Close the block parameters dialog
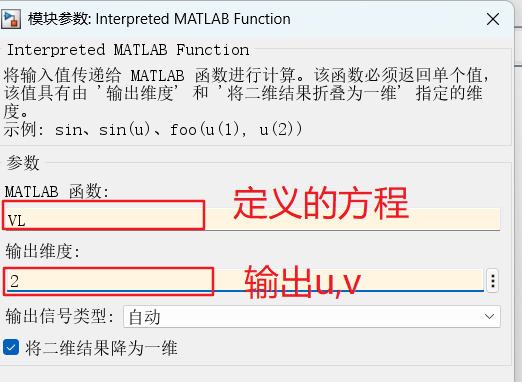The image size is (522, 382). (493, 19)
